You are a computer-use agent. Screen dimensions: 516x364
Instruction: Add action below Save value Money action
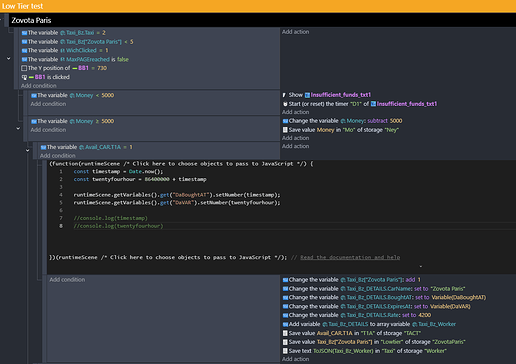coord(295,138)
